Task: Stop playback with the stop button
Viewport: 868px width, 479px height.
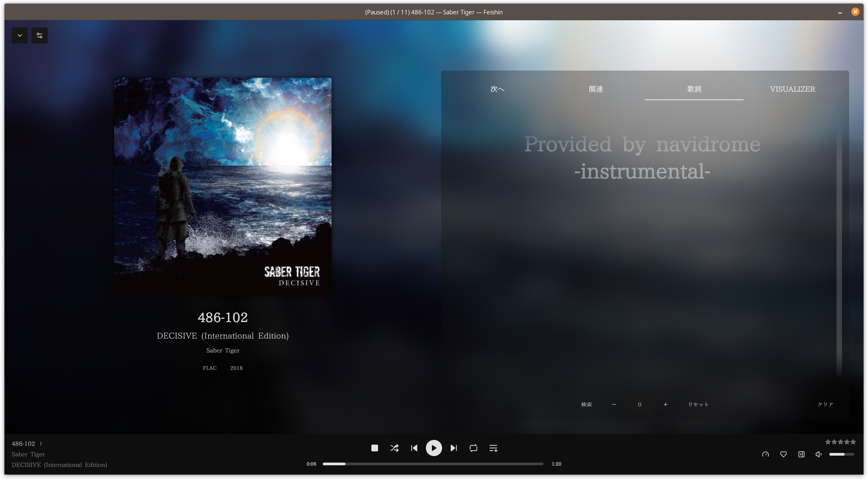Action: (x=374, y=448)
